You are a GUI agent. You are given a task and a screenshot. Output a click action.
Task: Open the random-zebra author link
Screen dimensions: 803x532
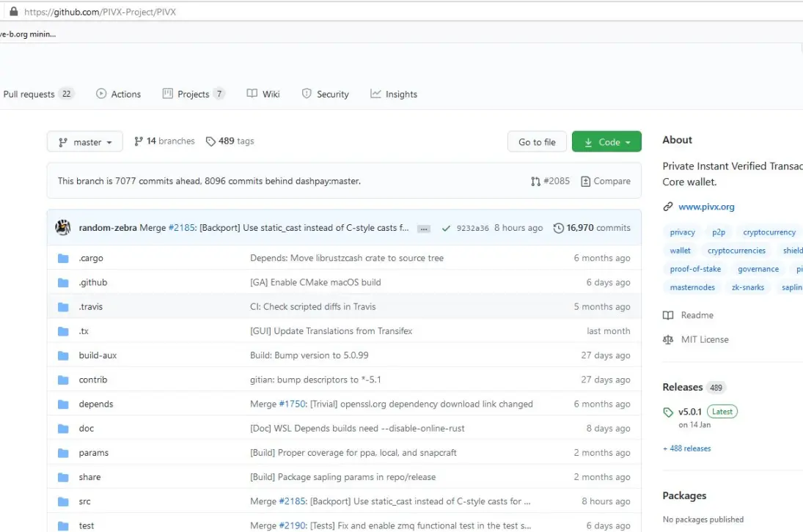coord(108,228)
